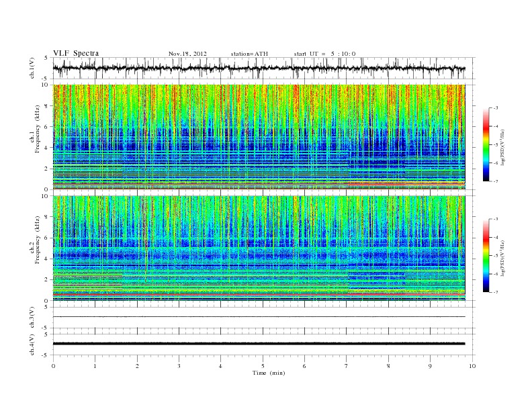Image resolution: width=532 pixels, height=411 pixels.
Task: Click time axis tick label '0'
Action: coord(53,366)
